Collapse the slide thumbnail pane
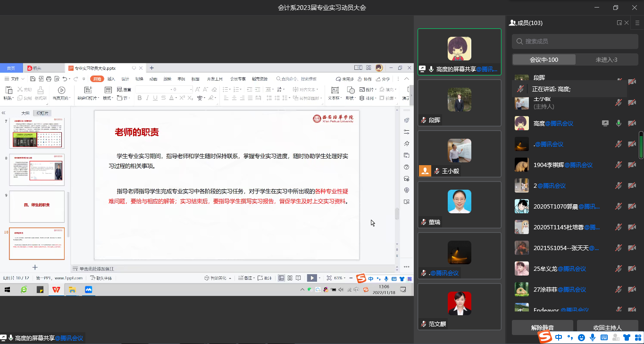Image resolution: width=644 pixels, height=344 pixels. pyautogui.click(x=4, y=113)
